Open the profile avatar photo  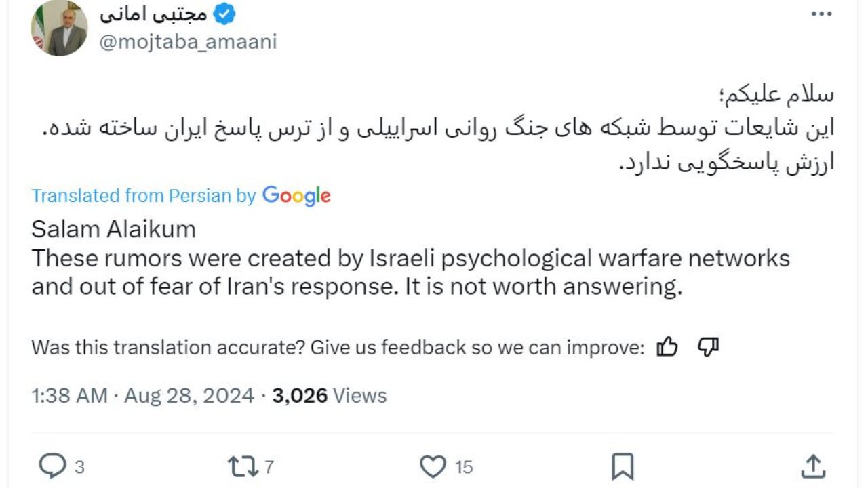tap(60, 28)
